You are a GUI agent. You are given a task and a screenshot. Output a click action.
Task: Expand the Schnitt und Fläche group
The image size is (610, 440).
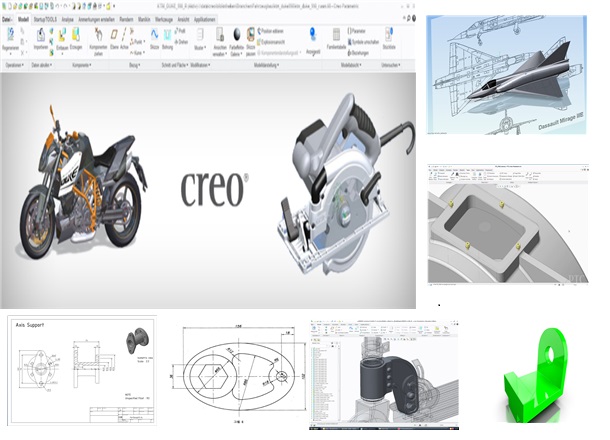click(x=175, y=65)
